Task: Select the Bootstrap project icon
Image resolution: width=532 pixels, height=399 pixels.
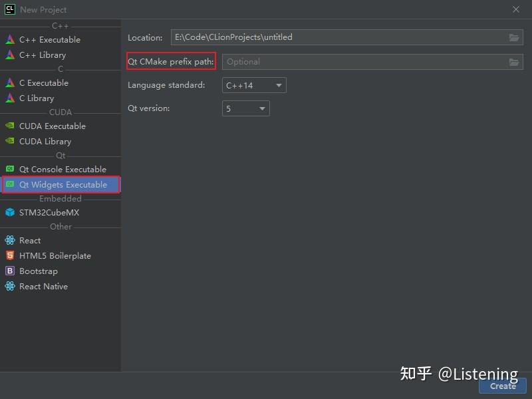Action: 11,271
